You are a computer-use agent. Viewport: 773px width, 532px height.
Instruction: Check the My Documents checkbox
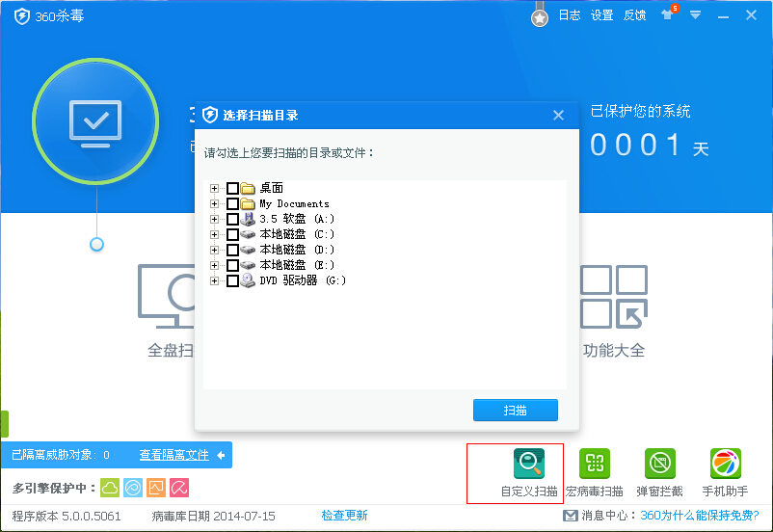(x=232, y=203)
